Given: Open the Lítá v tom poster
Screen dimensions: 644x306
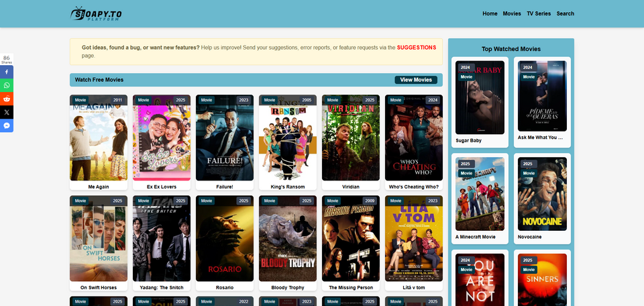Looking at the screenshot, I should click(414, 238).
